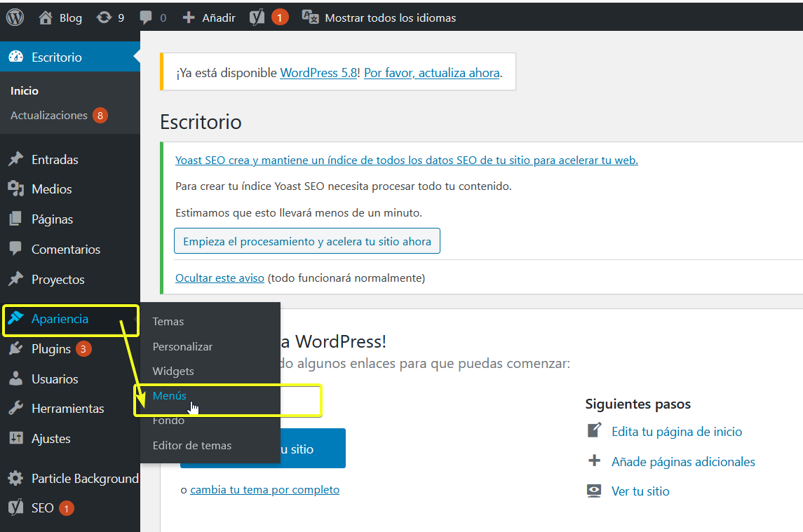This screenshot has height=532, width=803.
Task: Open Temas in Apariencia submenu
Action: [x=168, y=322]
